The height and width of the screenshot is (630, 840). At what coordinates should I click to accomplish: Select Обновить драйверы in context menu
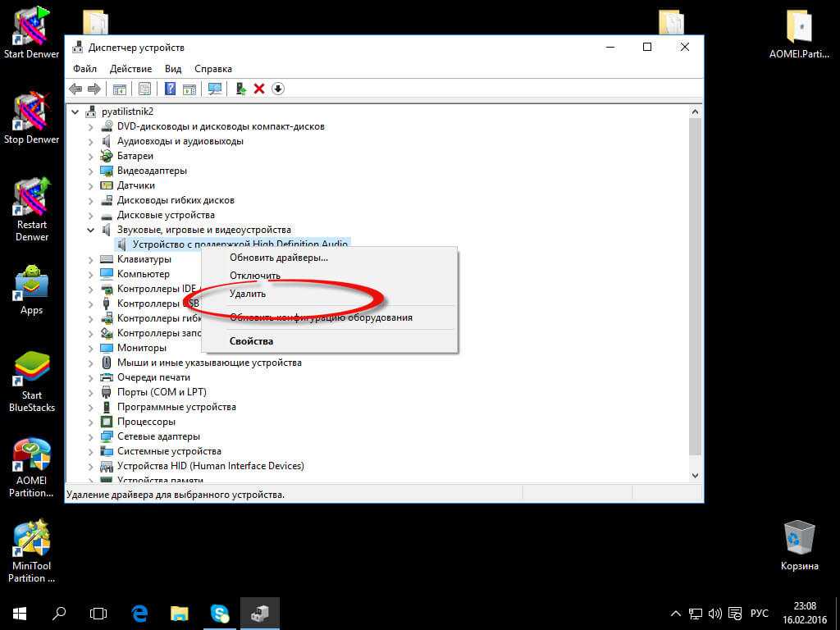279,258
